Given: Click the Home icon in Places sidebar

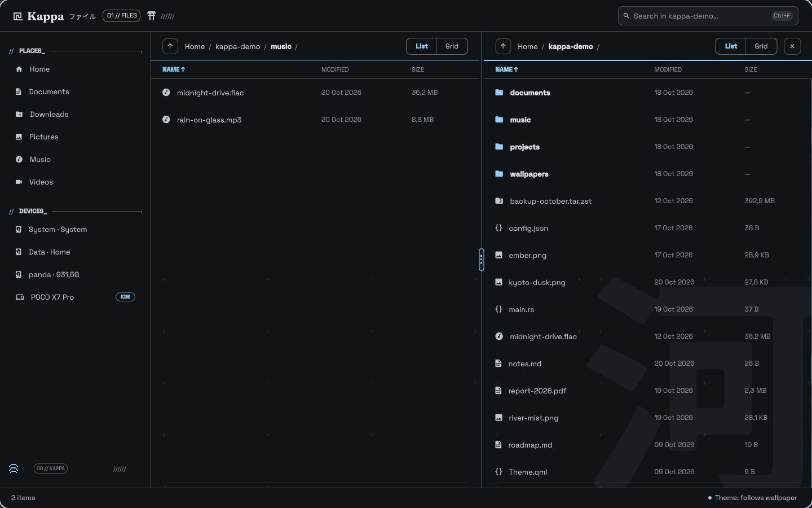Looking at the screenshot, I should (x=19, y=69).
